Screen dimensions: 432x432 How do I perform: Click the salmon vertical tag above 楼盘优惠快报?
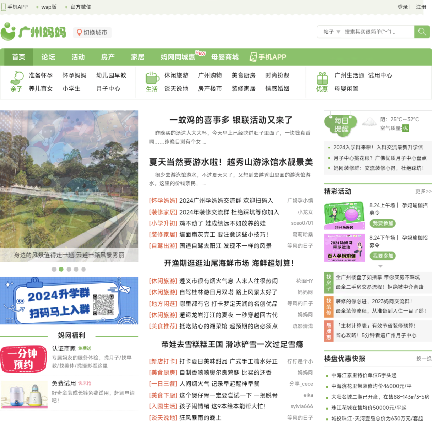click(329, 331)
